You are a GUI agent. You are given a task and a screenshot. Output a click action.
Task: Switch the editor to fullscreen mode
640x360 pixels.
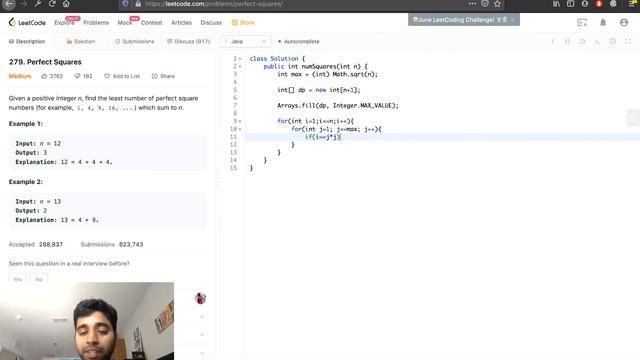[x=628, y=41]
